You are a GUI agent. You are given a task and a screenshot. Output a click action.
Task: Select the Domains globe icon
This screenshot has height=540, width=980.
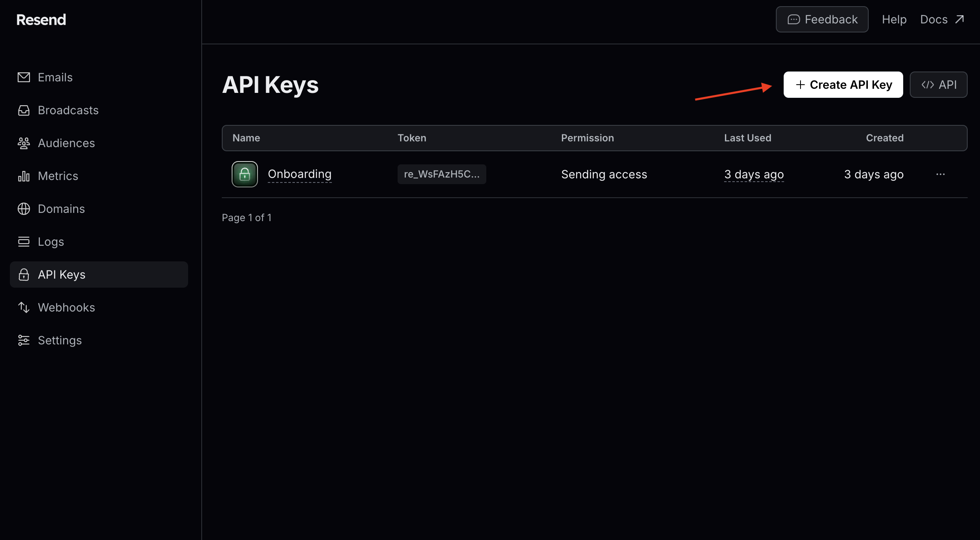pyautogui.click(x=24, y=208)
